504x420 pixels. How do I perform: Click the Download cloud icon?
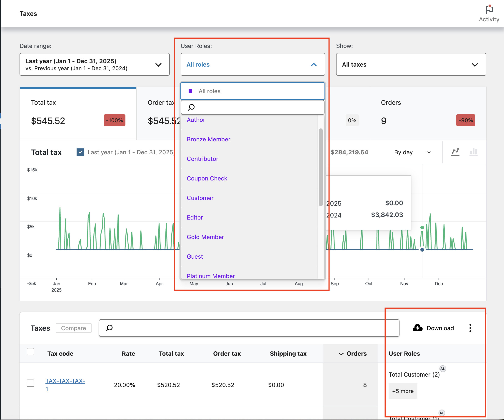417,328
